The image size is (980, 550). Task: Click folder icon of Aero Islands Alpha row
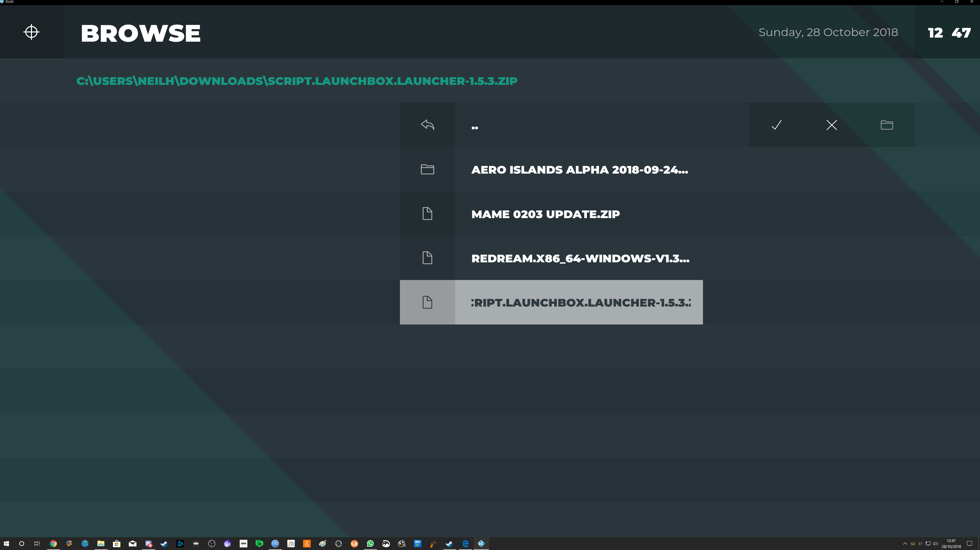tap(427, 169)
